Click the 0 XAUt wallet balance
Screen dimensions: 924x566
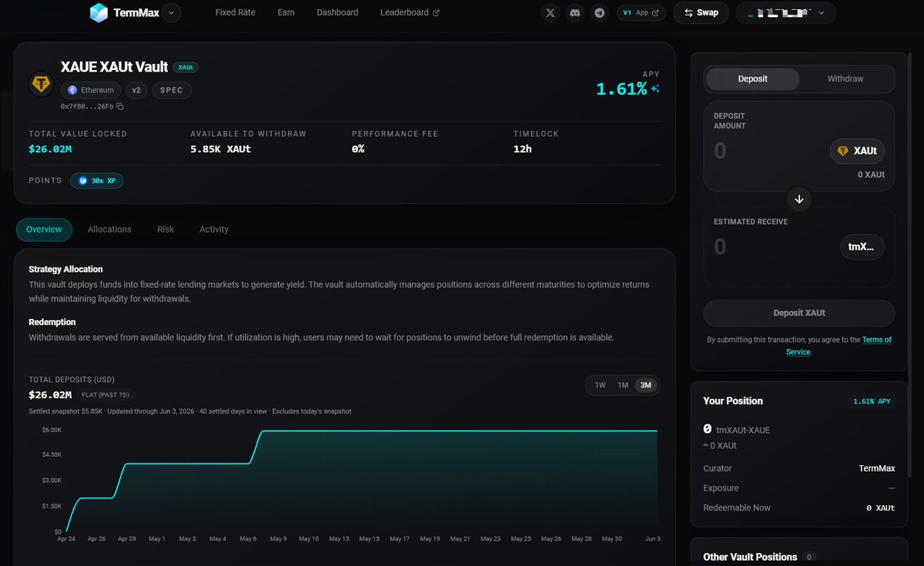871,175
